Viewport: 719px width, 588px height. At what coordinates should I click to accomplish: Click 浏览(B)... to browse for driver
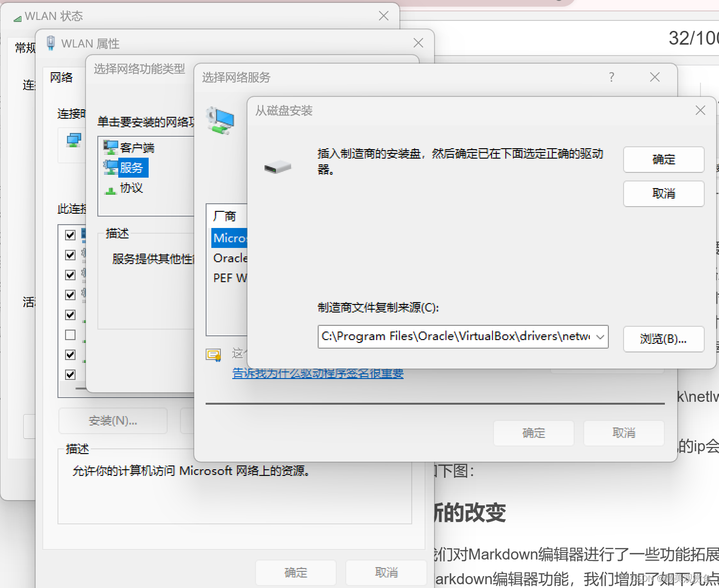point(663,339)
